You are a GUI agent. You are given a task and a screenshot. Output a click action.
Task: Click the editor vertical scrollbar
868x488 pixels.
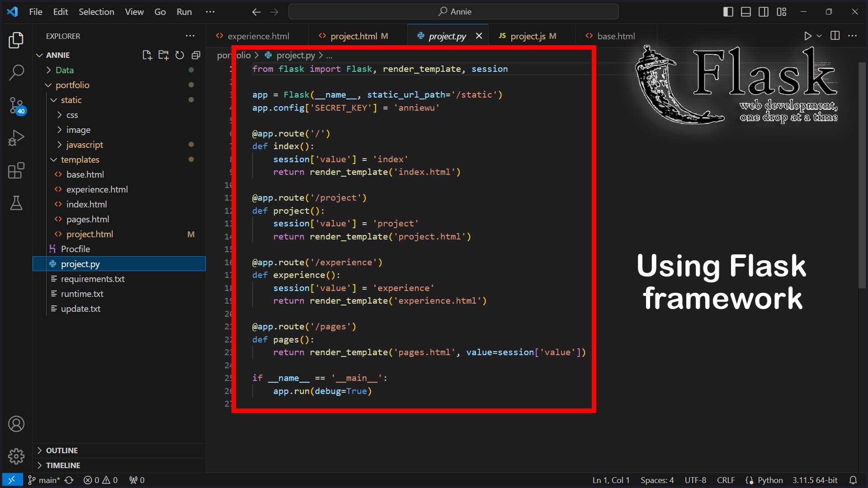point(862,176)
